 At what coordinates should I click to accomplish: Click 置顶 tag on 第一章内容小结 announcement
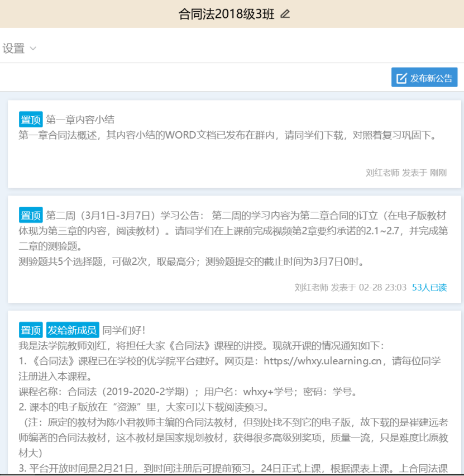coord(31,120)
